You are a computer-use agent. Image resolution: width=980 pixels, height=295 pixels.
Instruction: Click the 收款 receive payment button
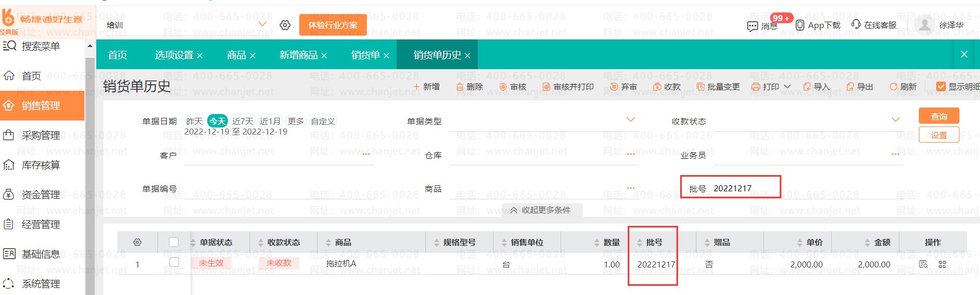click(x=667, y=86)
